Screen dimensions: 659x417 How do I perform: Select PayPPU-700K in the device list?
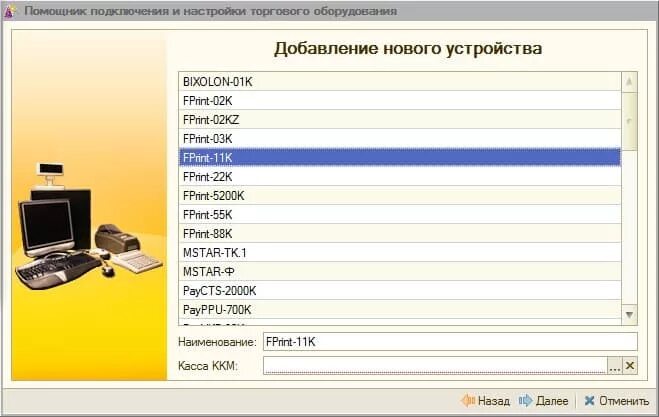pyautogui.click(x=400, y=310)
